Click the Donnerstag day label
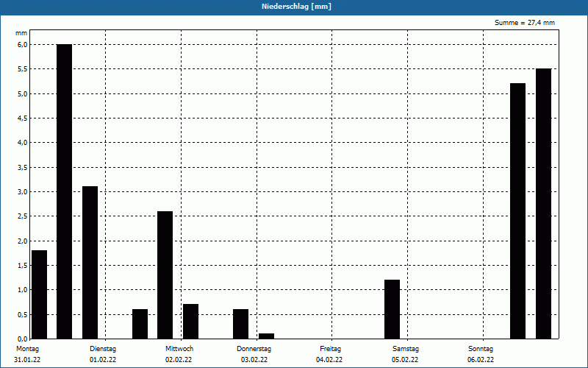Image resolution: width=588 pixels, height=368 pixels. (254, 349)
